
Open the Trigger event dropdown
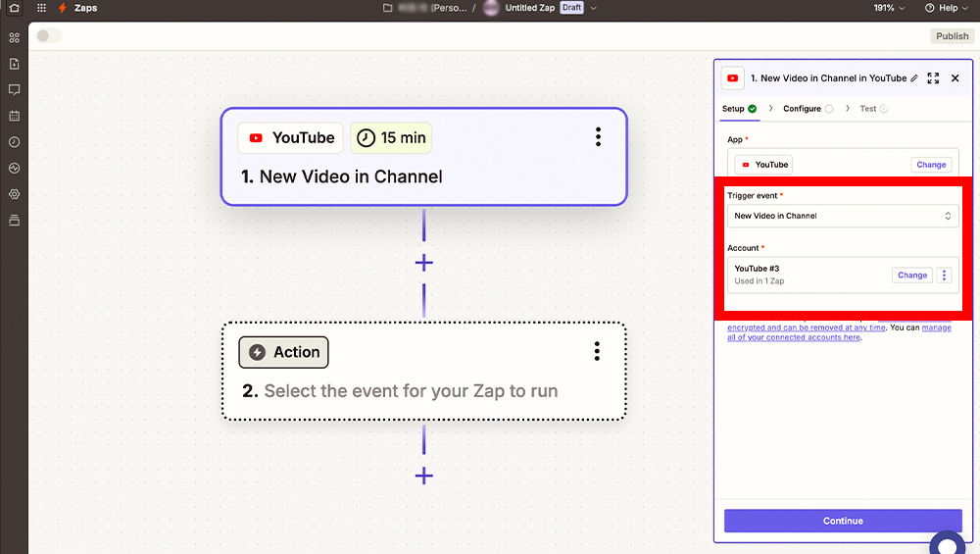tap(843, 216)
